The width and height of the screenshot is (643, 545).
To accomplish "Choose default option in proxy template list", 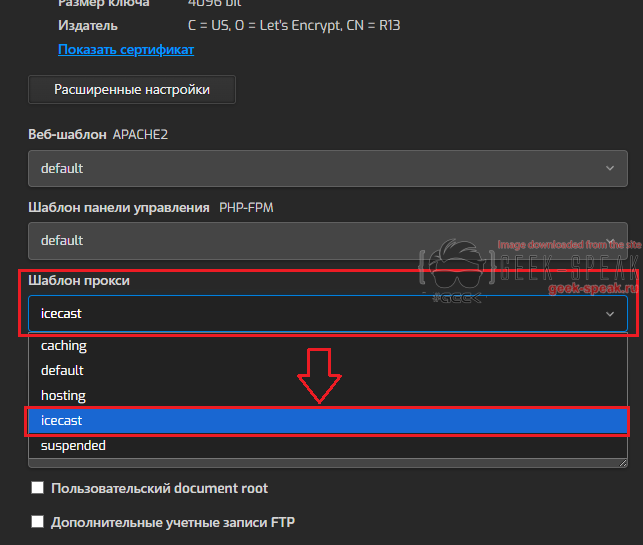I will [62, 370].
